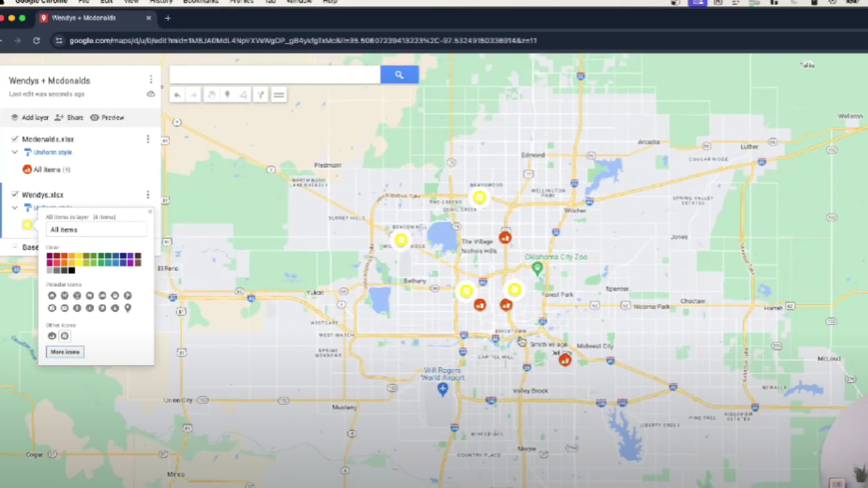Click the orange marker beside The Village
The height and width of the screenshot is (488, 868).
505,237
